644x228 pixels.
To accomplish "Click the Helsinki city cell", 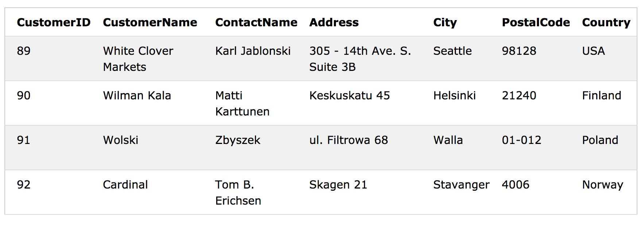I will click(x=454, y=95).
